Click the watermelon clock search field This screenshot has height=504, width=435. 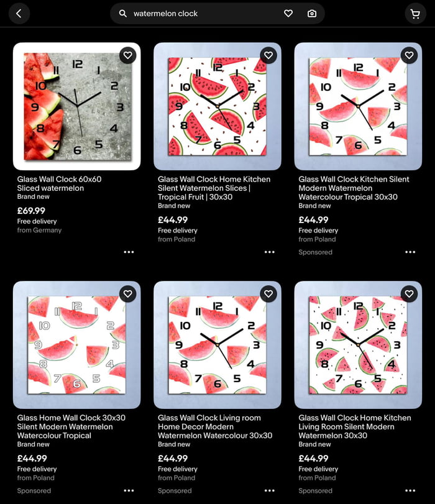pos(206,14)
